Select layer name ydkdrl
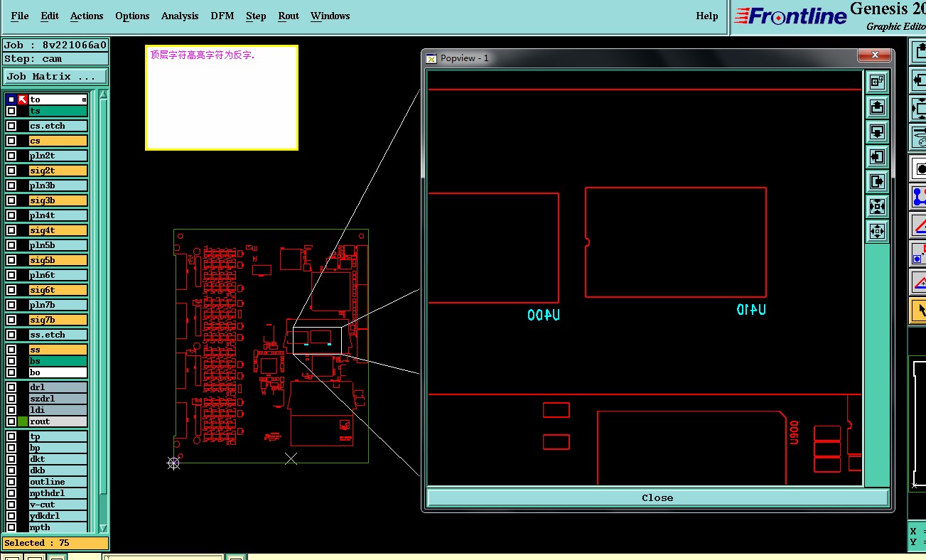The image size is (926, 560). pos(58,516)
